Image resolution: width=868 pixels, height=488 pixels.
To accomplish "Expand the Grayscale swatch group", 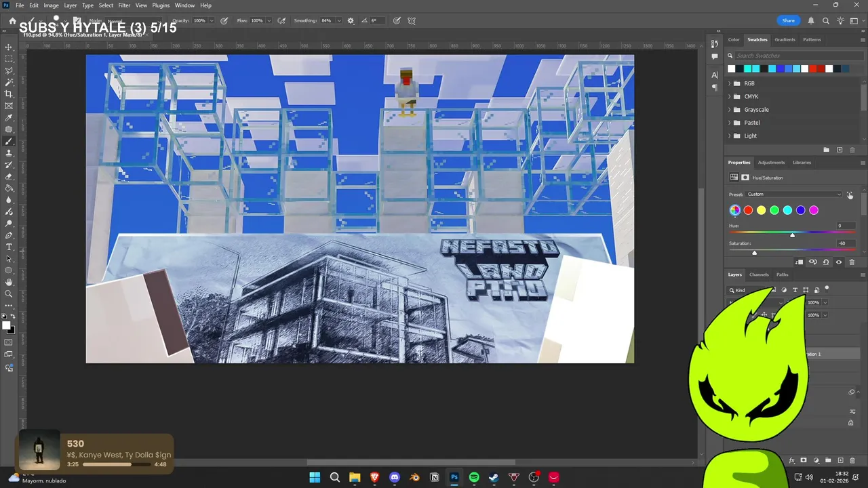I will pos(730,110).
